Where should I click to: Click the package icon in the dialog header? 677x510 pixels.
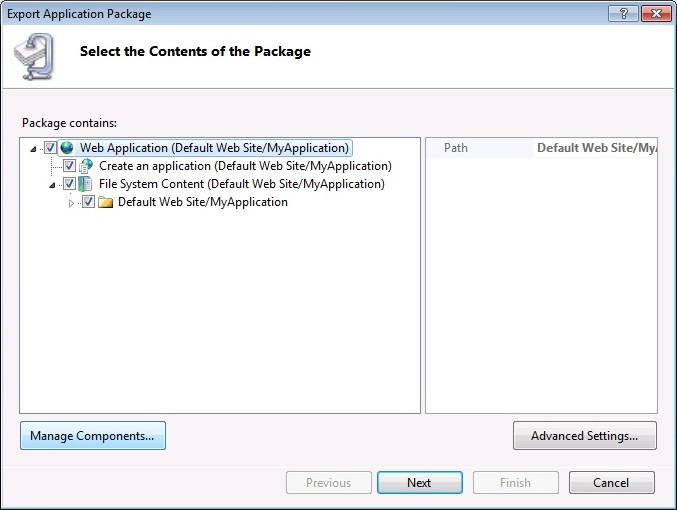[39, 56]
